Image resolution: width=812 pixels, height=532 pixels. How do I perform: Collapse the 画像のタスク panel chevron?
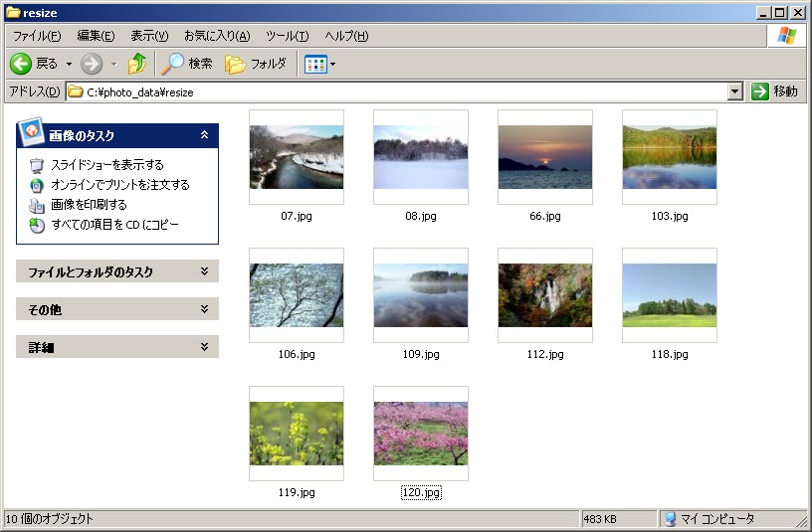[205, 135]
